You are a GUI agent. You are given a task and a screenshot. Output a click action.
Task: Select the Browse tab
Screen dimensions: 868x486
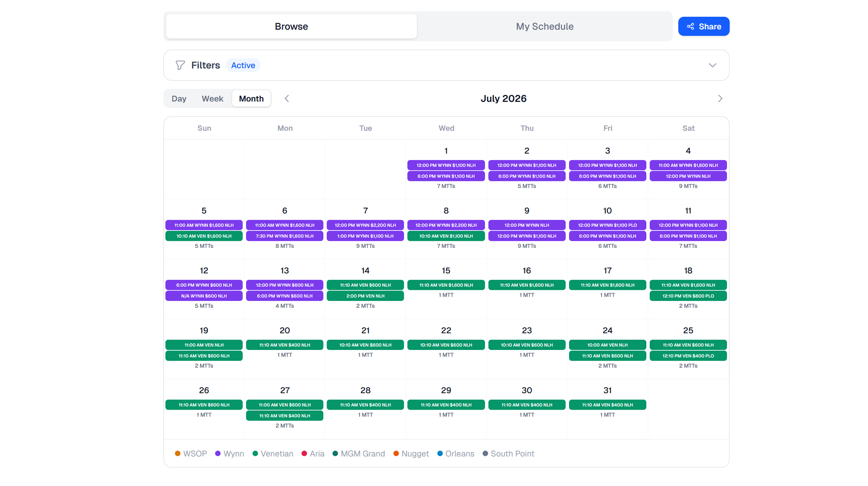[x=291, y=26]
